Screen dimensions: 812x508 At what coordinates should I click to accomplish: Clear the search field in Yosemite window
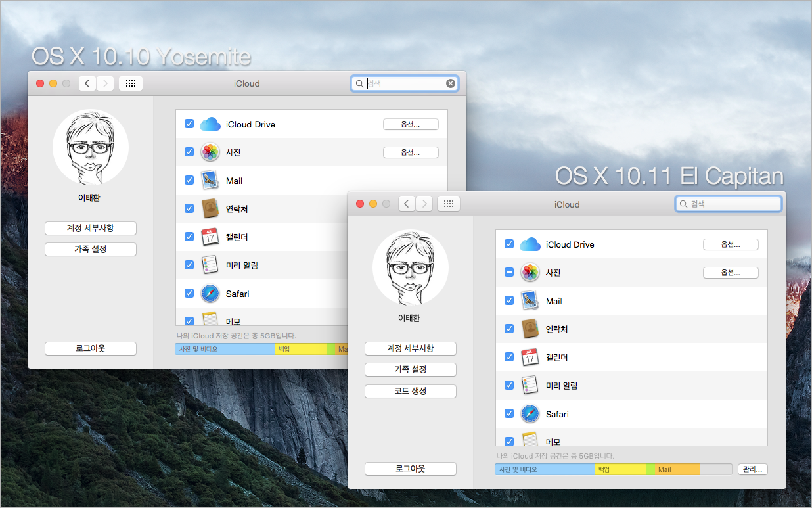450,83
